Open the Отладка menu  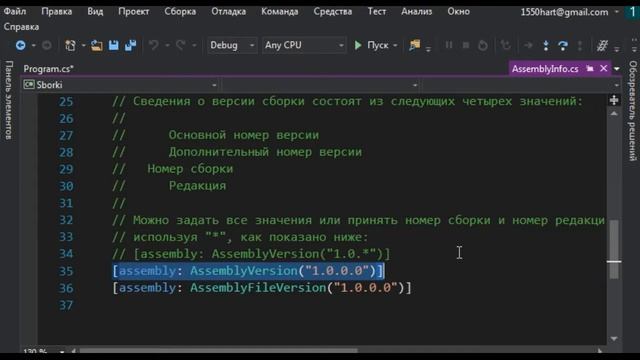[x=229, y=12]
